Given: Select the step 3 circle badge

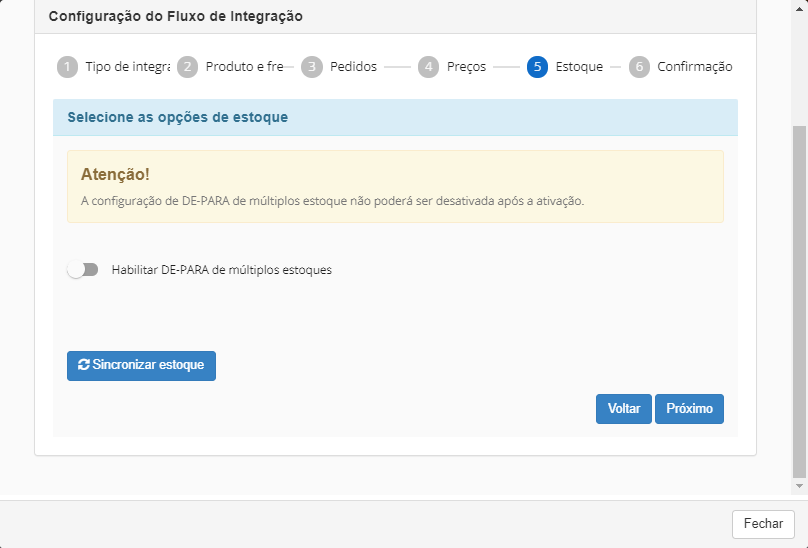Looking at the screenshot, I should 312,67.
